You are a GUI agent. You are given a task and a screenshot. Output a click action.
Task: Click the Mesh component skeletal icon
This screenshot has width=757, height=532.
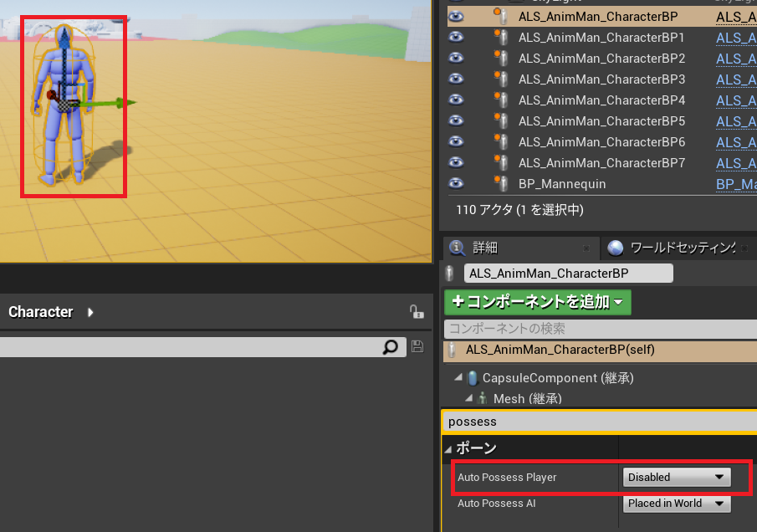pyautogui.click(x=483, y=399)
